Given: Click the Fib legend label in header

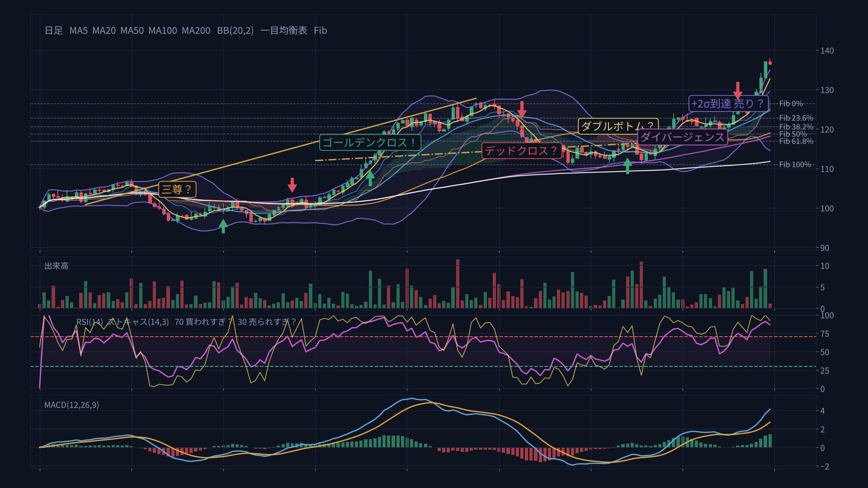Looking at the screenshot, I should point(321,30).
